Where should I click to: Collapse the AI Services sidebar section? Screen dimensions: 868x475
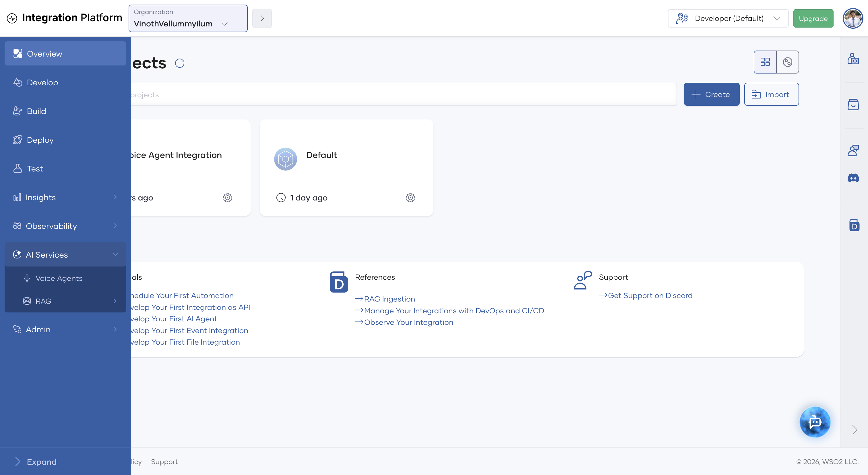click(x=65, y=254)
